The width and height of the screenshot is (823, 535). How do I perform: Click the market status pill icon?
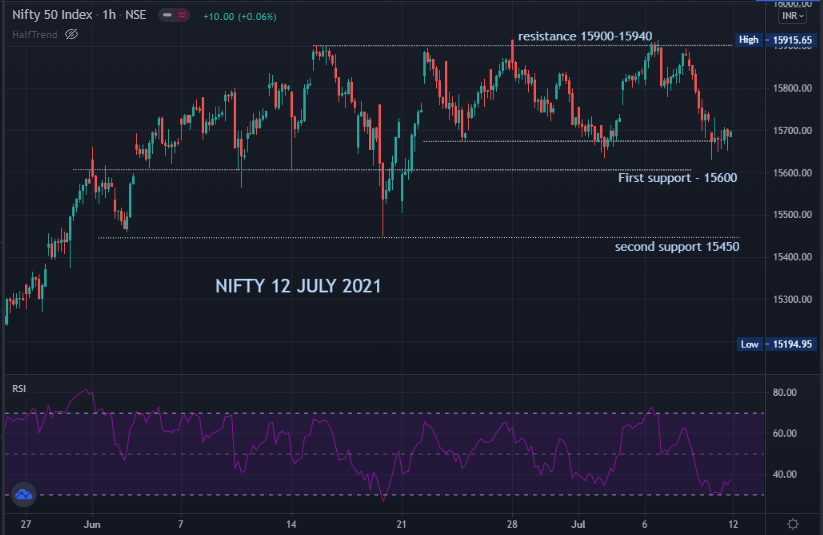174,15
